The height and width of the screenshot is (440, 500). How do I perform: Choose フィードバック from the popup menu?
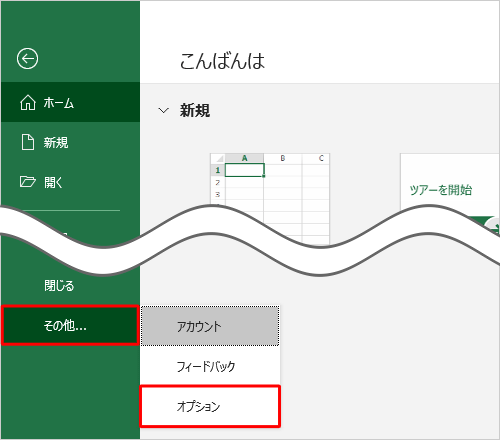pos(210,366)
